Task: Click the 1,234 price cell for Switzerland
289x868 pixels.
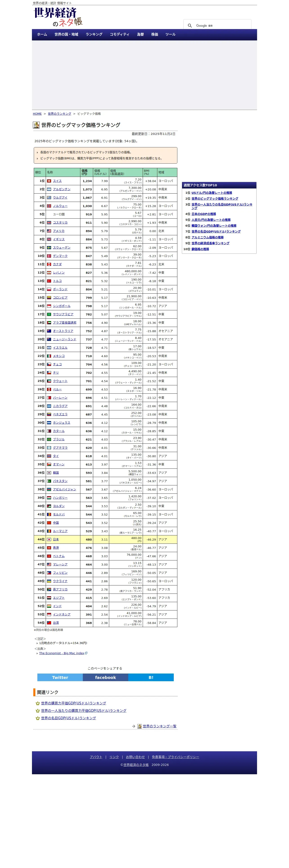Action: pos(87,181)
